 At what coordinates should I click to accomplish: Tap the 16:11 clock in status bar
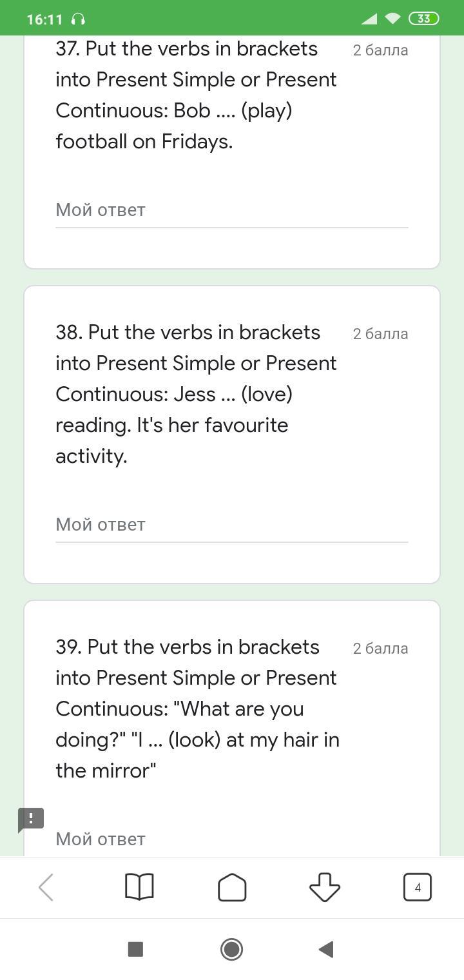[x=44, y=19]
